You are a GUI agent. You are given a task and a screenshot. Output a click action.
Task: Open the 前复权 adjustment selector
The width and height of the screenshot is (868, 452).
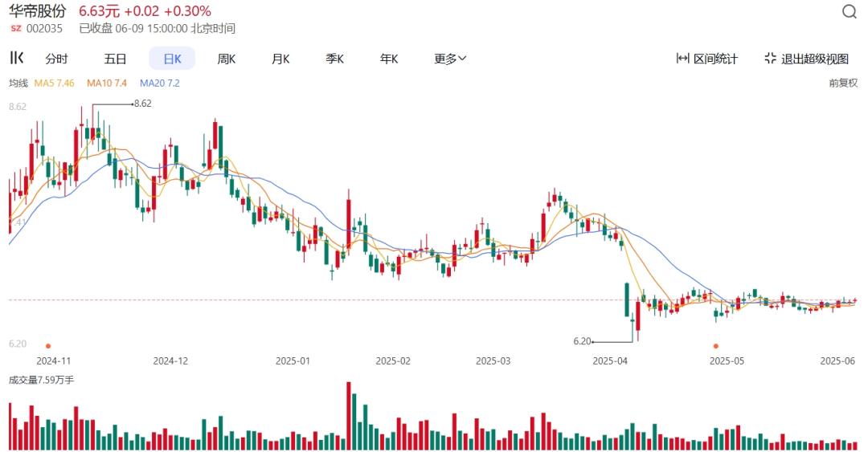tap(843, 83)
